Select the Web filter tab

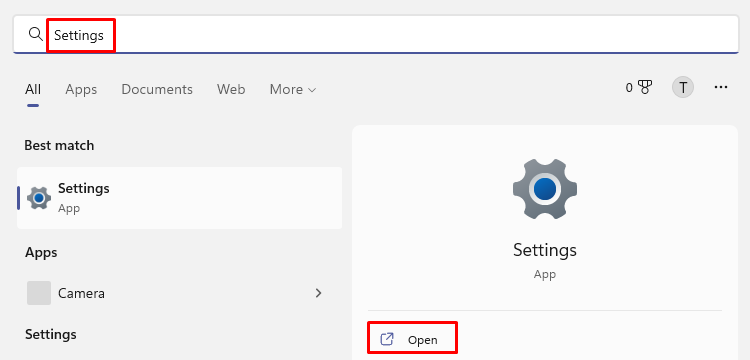[x=231, y=89]
